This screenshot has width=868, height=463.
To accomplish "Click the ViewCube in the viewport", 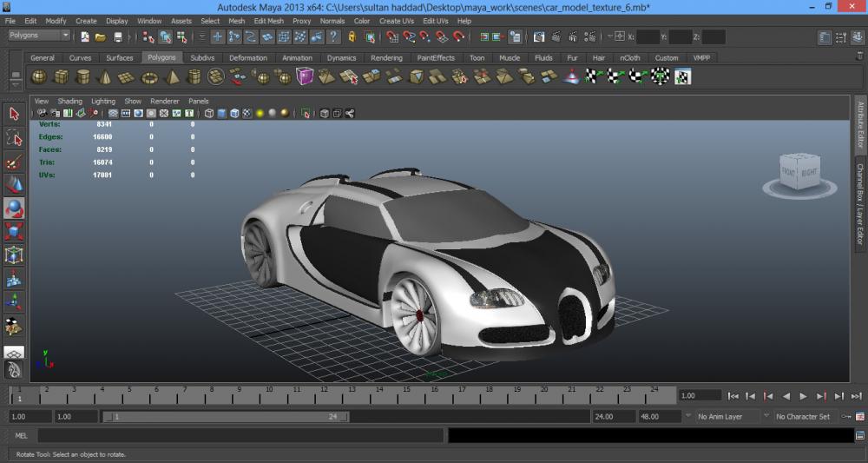I will click(x=797, y=172).
